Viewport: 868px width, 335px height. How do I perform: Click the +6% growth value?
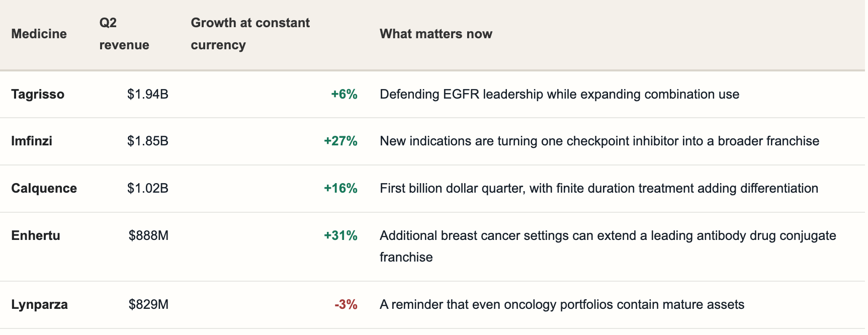(x=344, y=95)
